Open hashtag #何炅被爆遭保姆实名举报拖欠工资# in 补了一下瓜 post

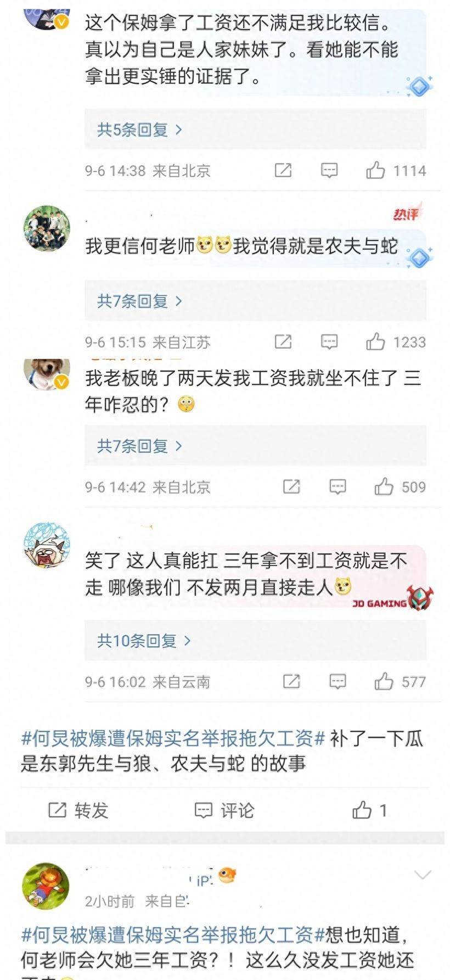[x=173, y=738]
